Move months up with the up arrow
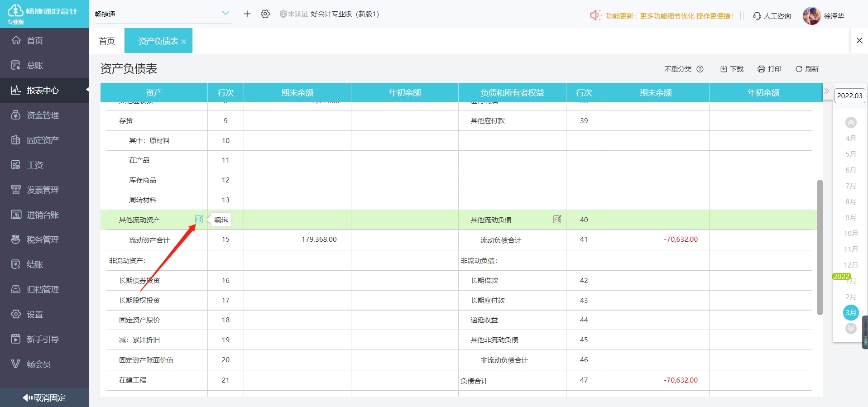The image size is (868, 407). tap(851, 122)
